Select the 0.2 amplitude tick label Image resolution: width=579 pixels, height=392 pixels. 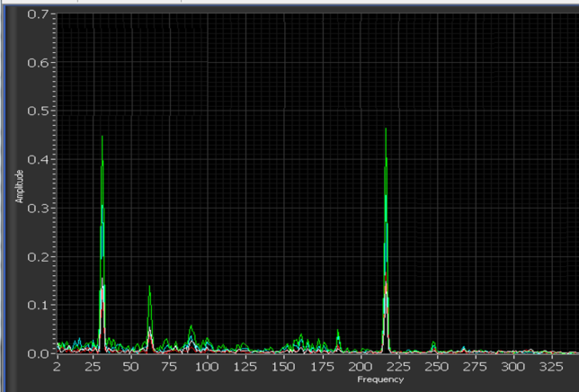pos(38,257)
